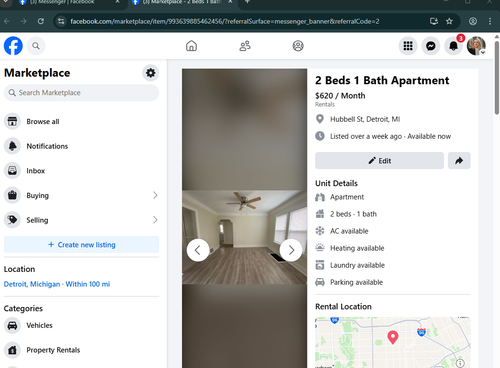Click the Heating available icon
This screenshot has width=500, height=368.
coord(320,248)
